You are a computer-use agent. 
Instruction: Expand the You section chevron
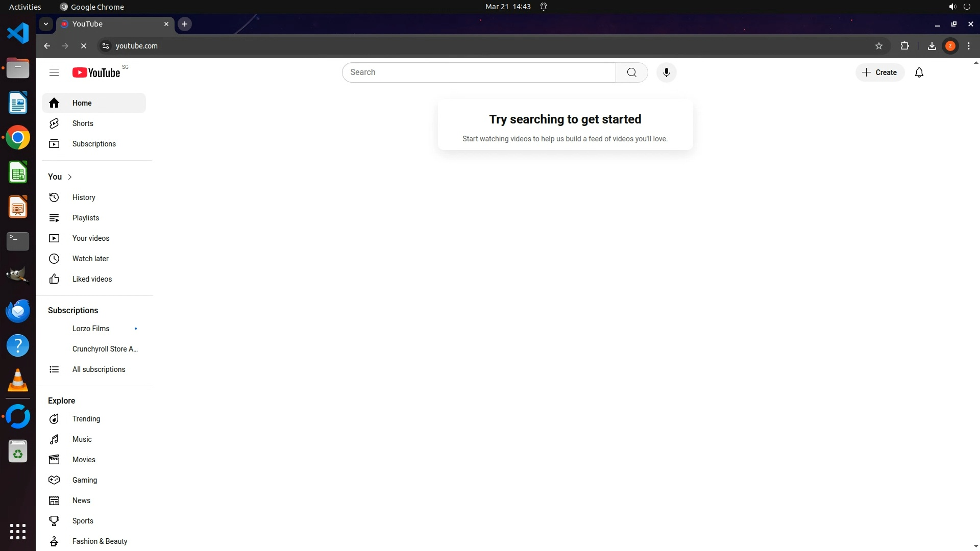[70, 177]
